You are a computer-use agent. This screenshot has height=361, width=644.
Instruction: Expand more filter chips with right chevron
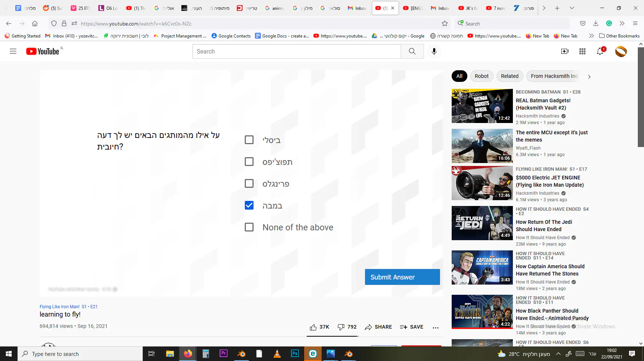589,76
